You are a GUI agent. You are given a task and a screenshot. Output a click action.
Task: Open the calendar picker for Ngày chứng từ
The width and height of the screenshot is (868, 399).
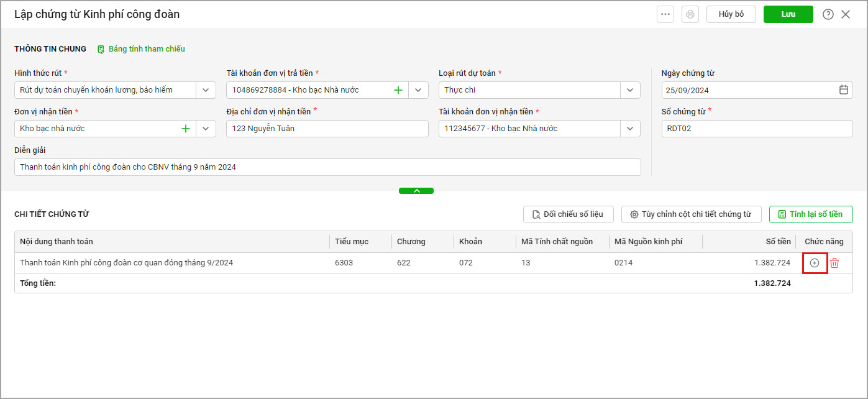(x=844, y=89)
